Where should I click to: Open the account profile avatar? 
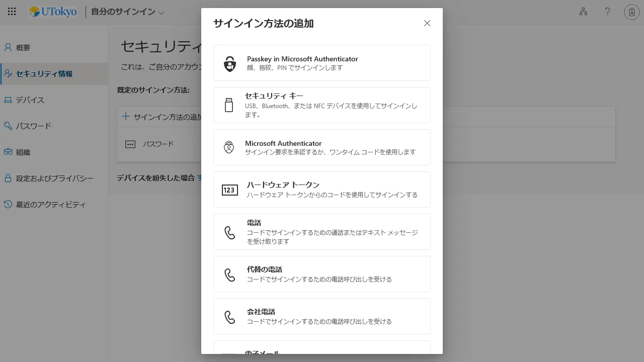click(631, 12)
